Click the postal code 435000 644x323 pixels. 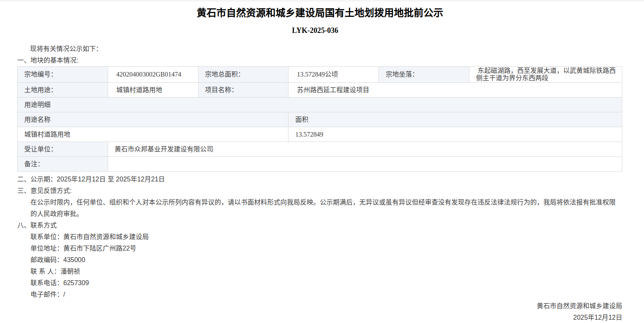pos(74,260)
